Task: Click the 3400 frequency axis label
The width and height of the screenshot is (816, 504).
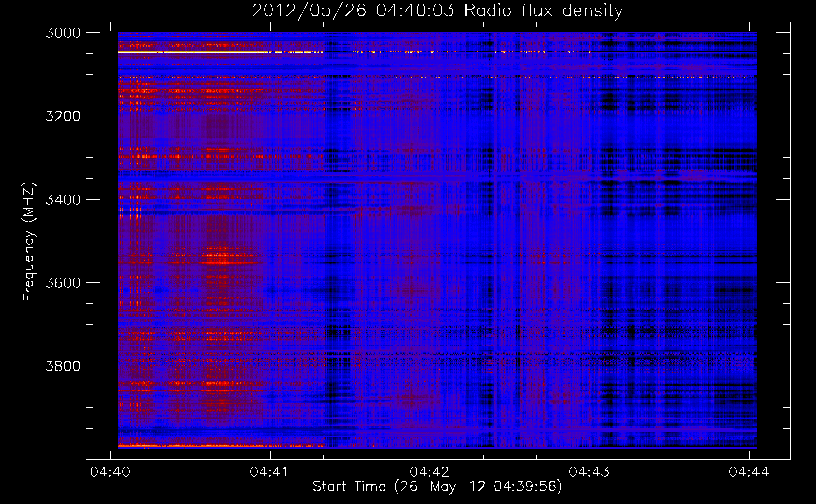Action: [63, 200]
